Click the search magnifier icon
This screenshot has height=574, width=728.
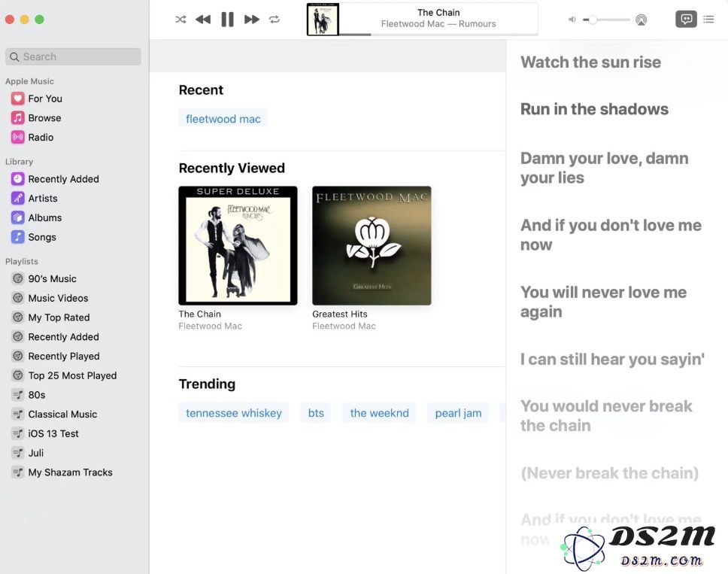click(14, 56)
